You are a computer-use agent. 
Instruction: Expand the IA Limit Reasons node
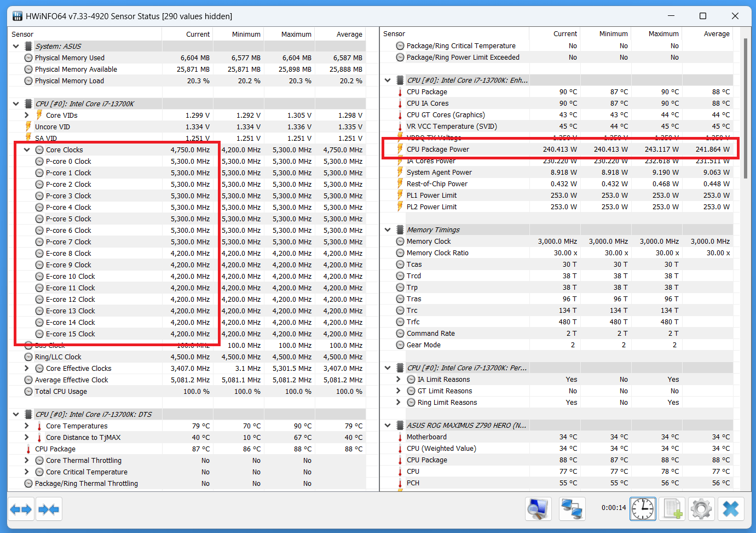399,379
